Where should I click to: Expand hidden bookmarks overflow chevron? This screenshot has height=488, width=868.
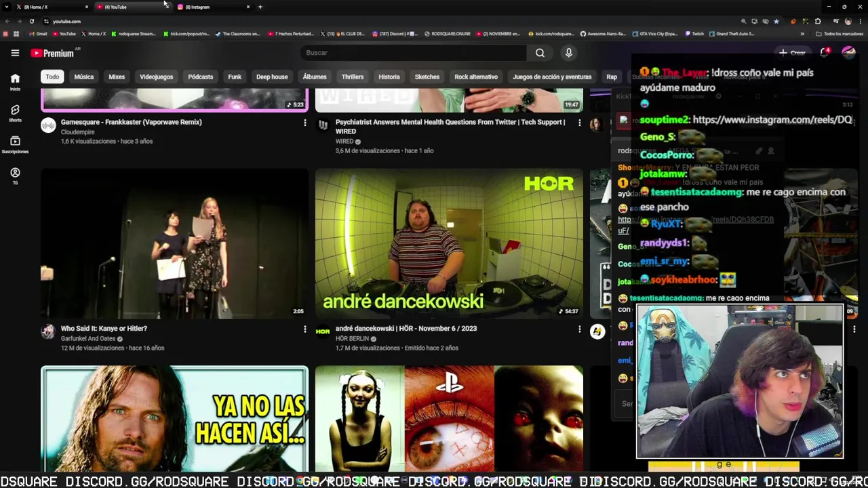[x=802, y=33]
